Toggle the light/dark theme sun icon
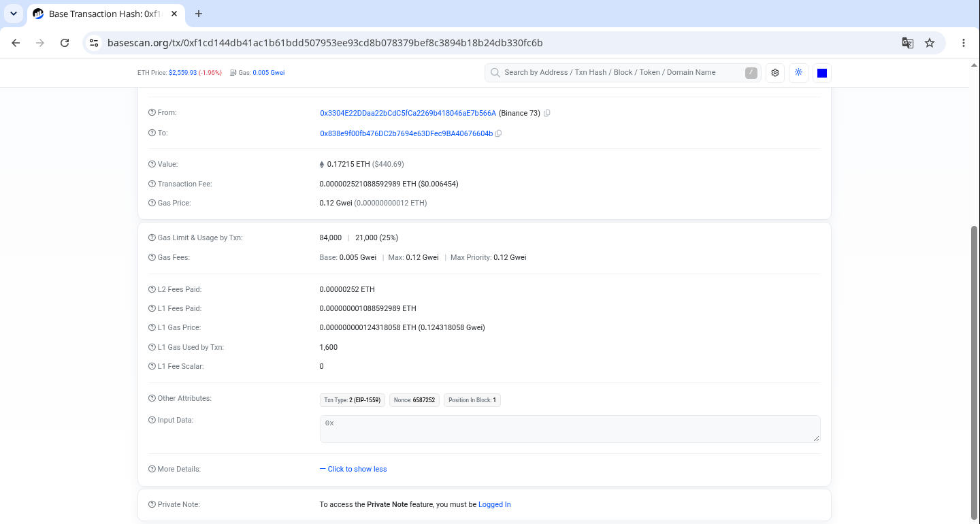The image size is (980, 524). point(798,73)
